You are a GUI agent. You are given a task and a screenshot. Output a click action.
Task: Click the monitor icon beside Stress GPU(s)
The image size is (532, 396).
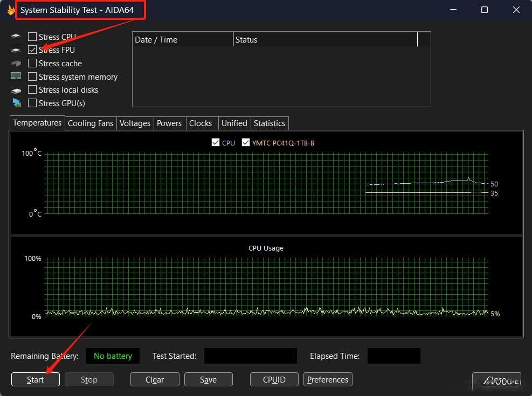point(17,103)
